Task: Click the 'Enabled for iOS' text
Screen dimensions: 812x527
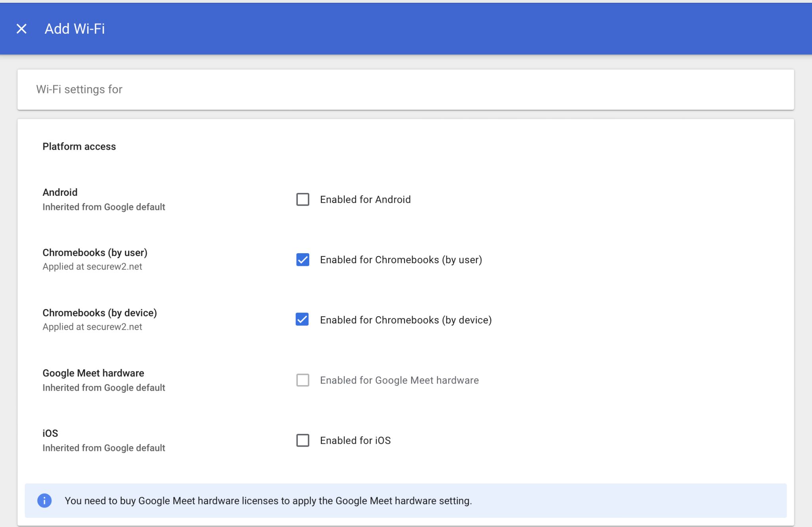Action: coord(355,441)
